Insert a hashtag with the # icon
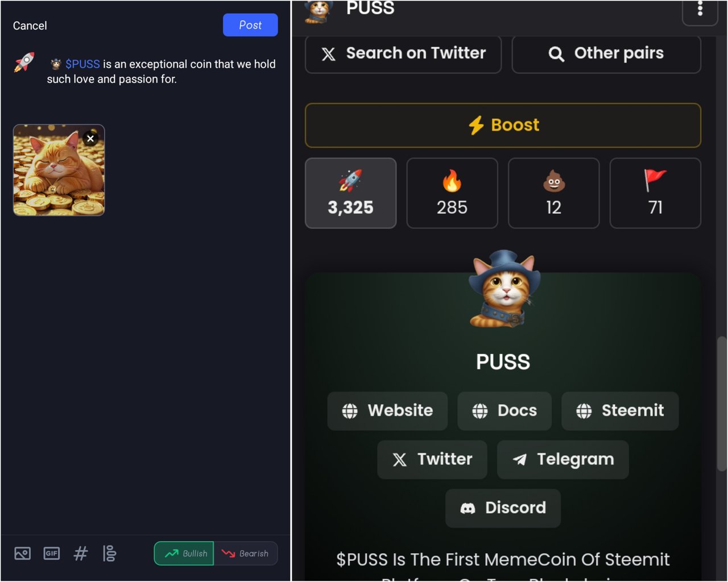 click(81, 553)
